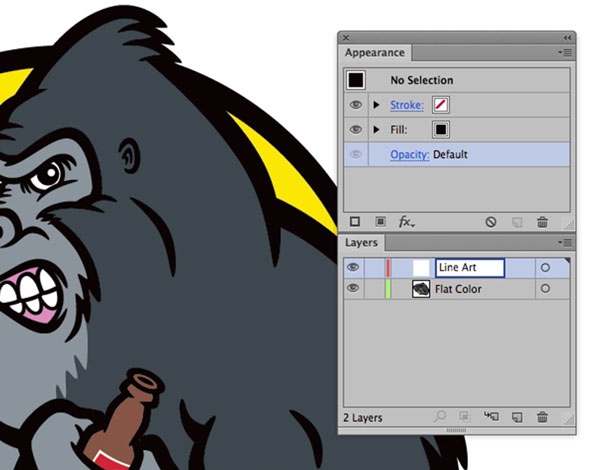Expand the Stroke attribute triangle
The width and height of the screenshot is (600, 470).
tap(377, 105)
